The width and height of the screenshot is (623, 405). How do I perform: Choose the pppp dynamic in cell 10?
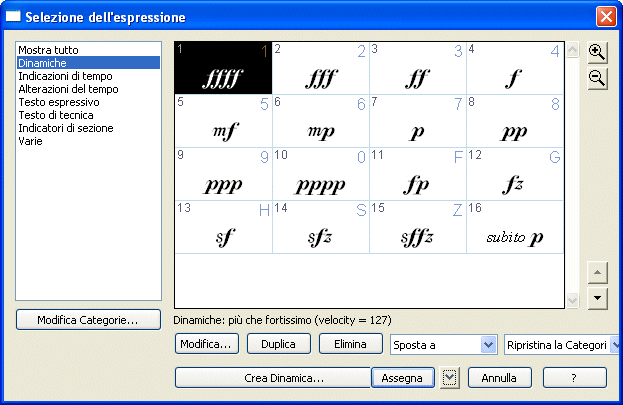point(321,184)
